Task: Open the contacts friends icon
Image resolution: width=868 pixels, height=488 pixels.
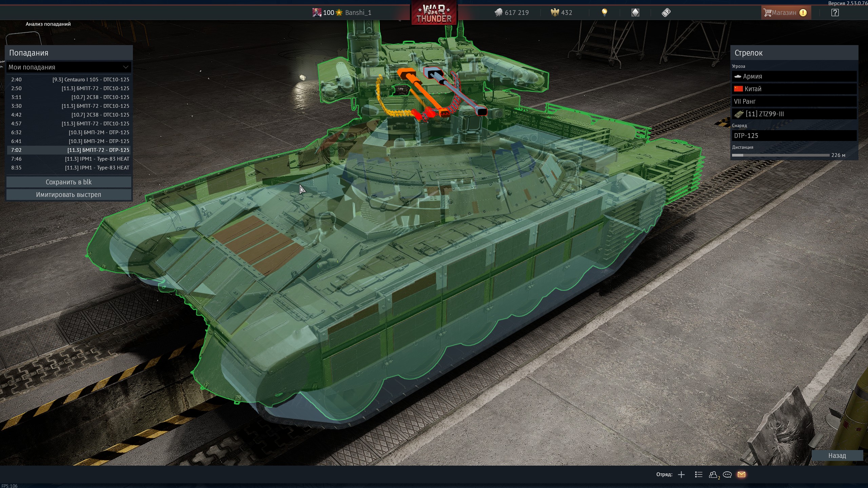Action: click(713, 474)
